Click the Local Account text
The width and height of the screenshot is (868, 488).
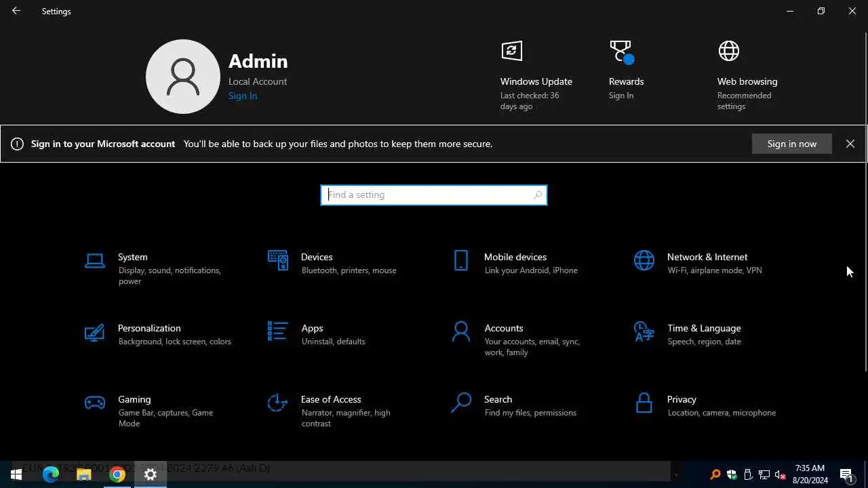[258, 81]
